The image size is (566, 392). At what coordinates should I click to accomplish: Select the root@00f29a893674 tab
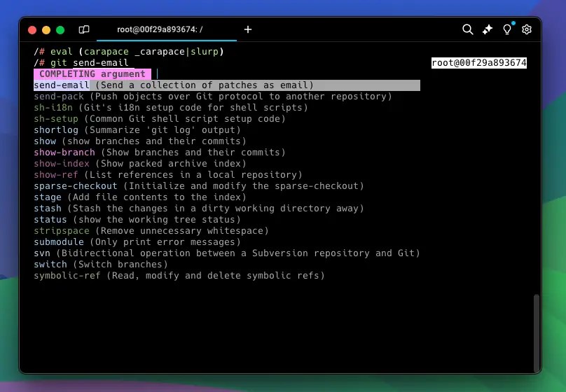click(x=167, y=29)
